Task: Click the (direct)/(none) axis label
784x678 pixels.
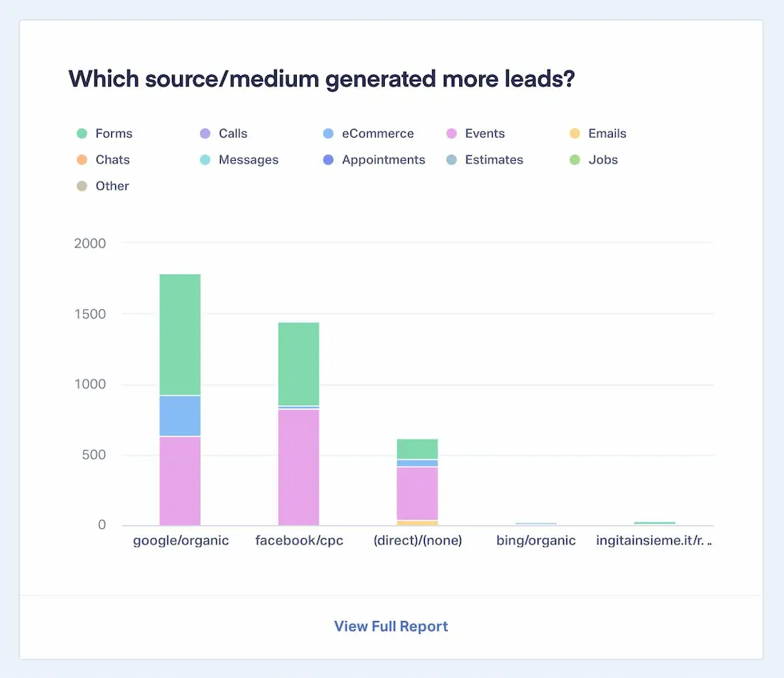Action: (418, 541)
